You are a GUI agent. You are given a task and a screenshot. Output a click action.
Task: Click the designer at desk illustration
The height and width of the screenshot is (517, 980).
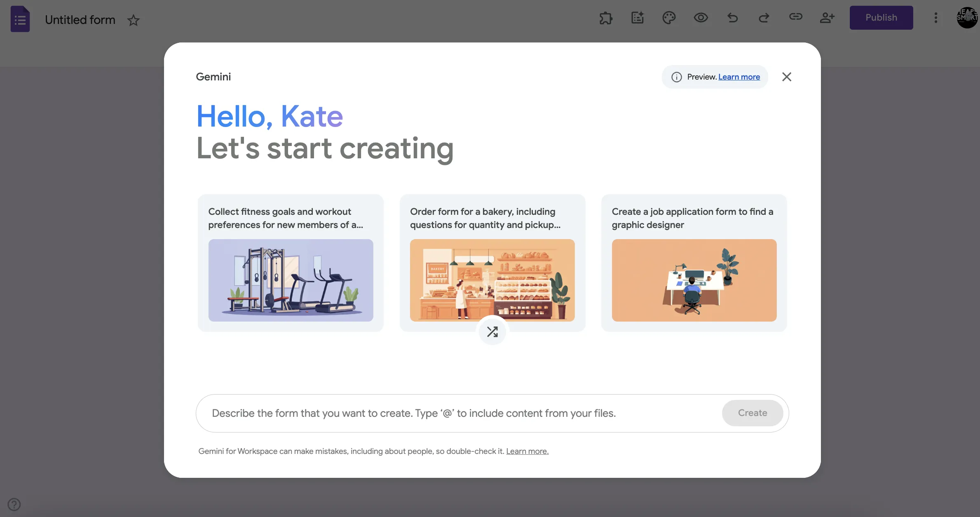click(x=694, y=280)
